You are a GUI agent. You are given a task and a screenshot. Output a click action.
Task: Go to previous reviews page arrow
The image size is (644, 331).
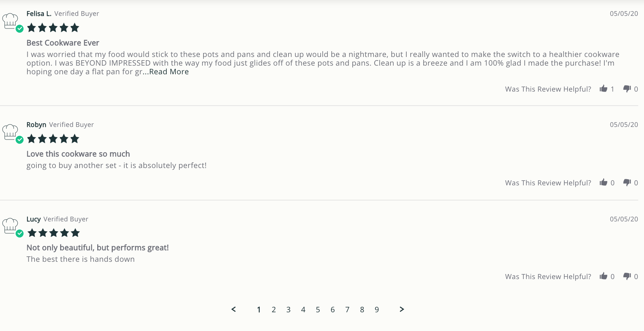(233, 309)
